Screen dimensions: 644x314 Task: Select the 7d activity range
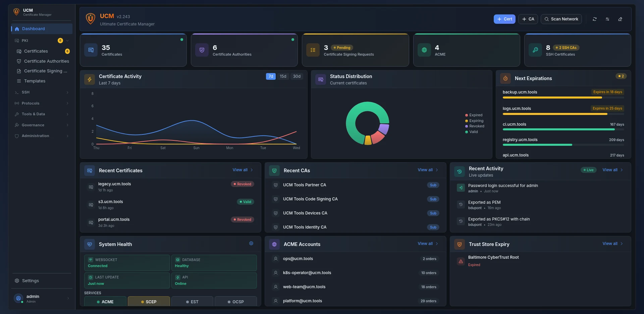[271, 76]
